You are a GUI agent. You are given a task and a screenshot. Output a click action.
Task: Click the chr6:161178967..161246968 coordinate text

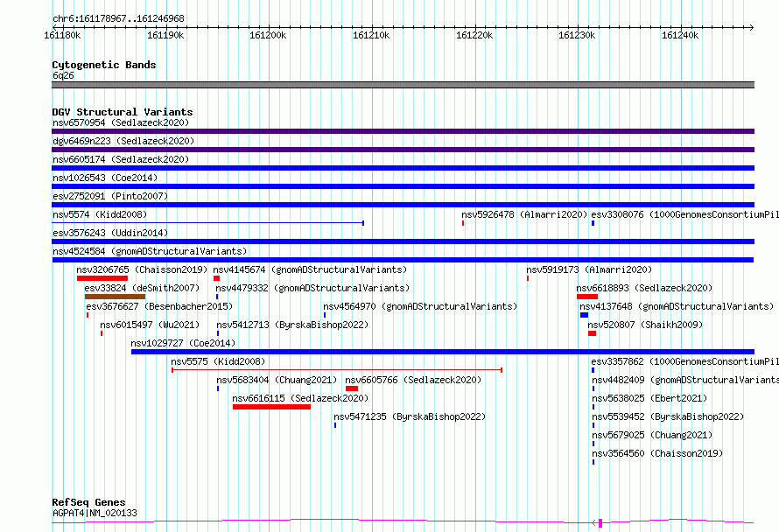pos(118,18)
